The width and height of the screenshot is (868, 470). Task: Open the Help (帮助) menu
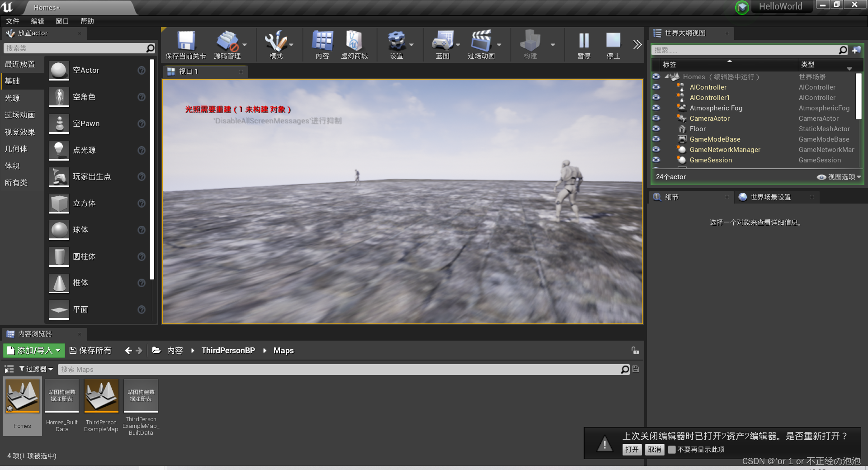tap(87, 21)
